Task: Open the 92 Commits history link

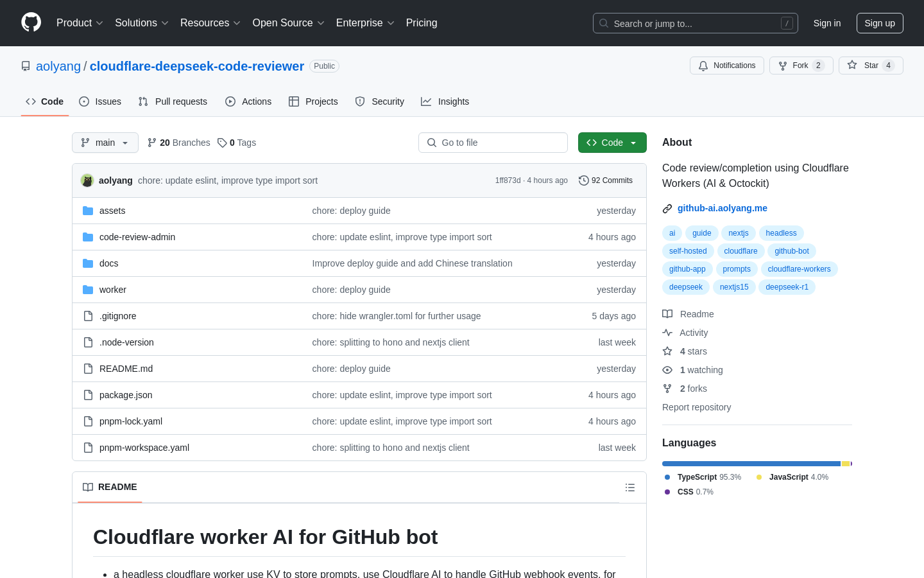Action: click(606, 180)
